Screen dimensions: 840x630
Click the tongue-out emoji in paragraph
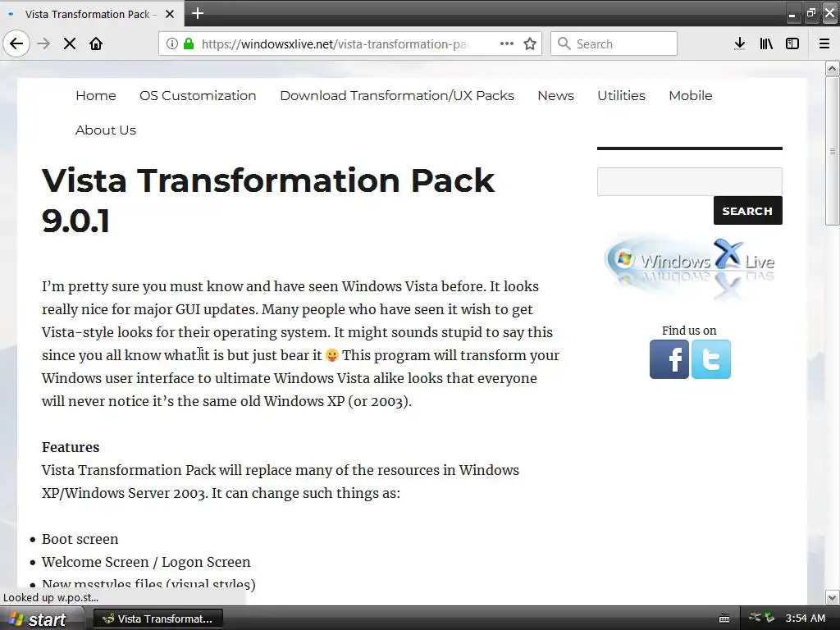[x=332, y=356]
